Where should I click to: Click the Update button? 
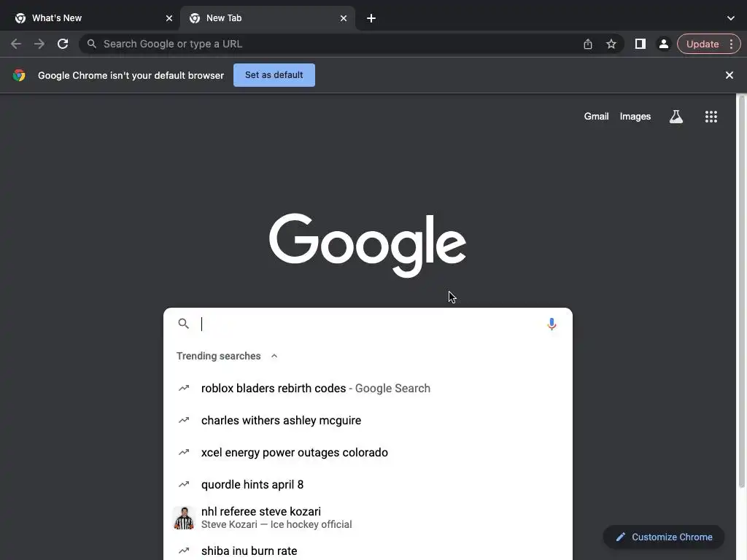(703, 44)
